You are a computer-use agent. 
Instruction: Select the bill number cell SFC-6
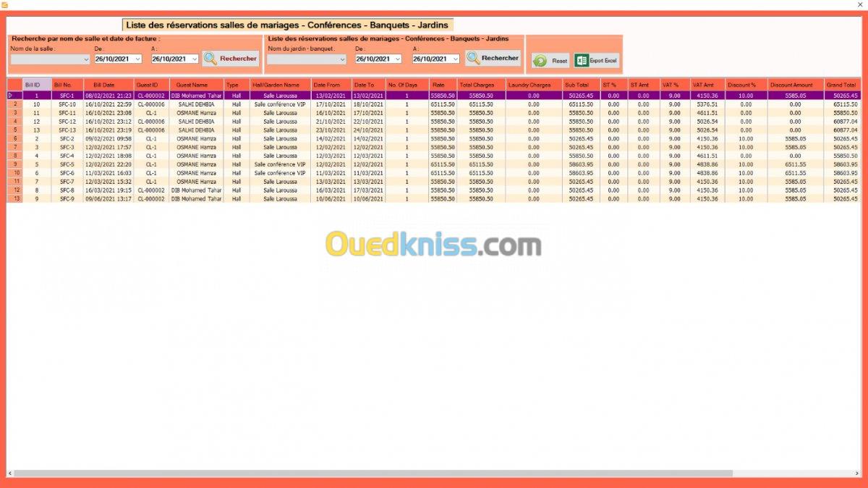(x=67, y=173)
